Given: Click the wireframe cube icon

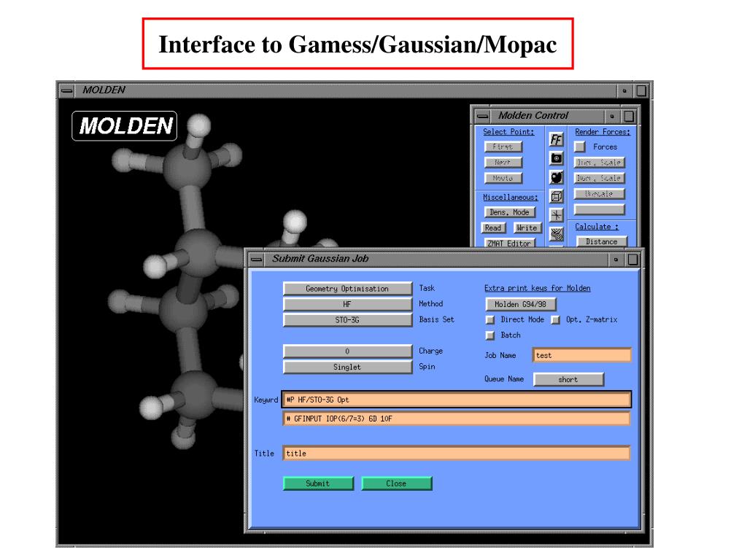Looking at the screenshot, I should pyautogui.click(x=556, y=196).
